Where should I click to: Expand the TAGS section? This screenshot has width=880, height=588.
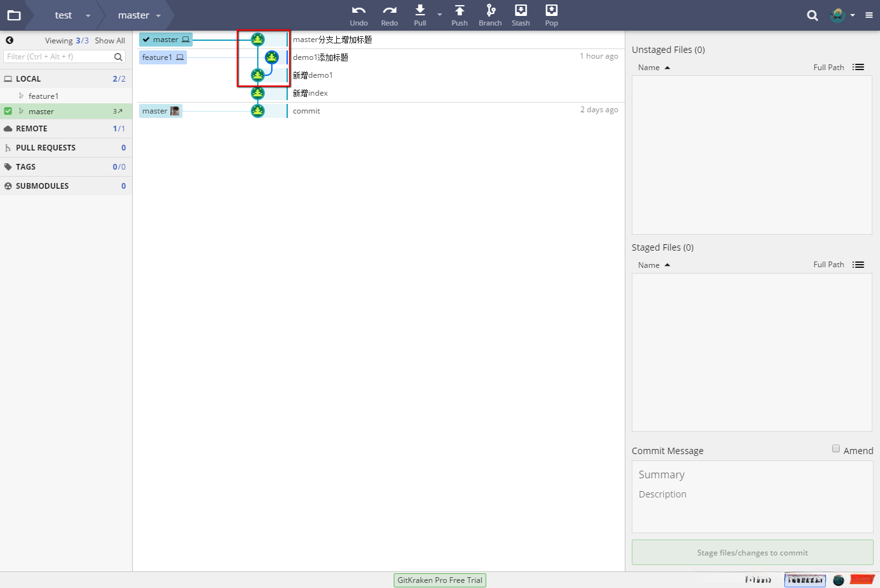66,166
